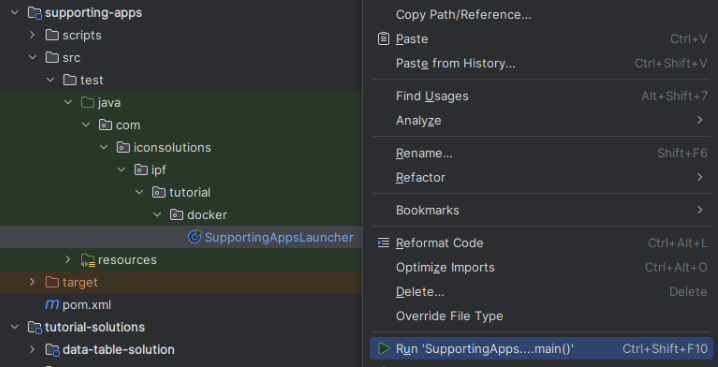718x367 pixels.
Task: Expand the resources folder chevron
Action: pyautogui.click(x=68, y=260)
